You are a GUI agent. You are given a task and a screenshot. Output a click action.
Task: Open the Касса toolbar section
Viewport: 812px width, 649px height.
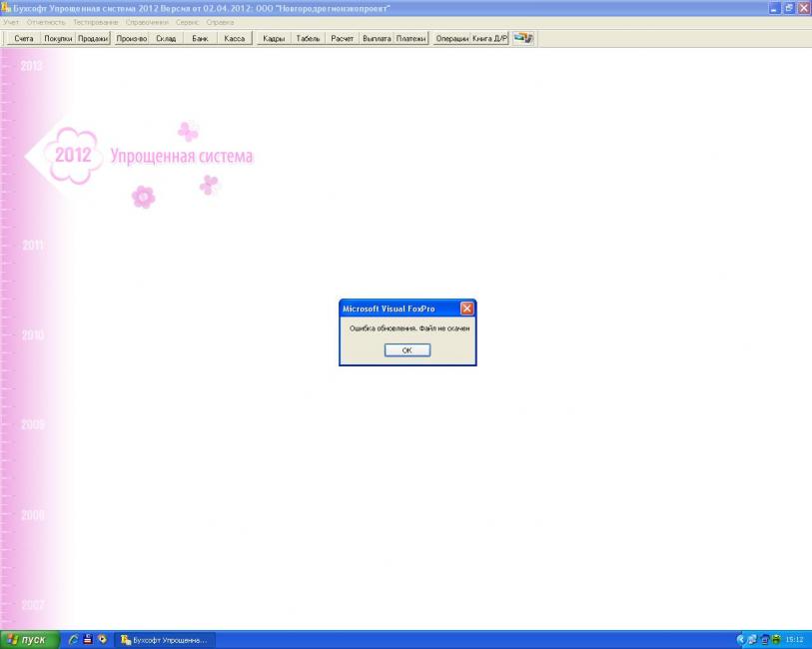tap(235, 38)
